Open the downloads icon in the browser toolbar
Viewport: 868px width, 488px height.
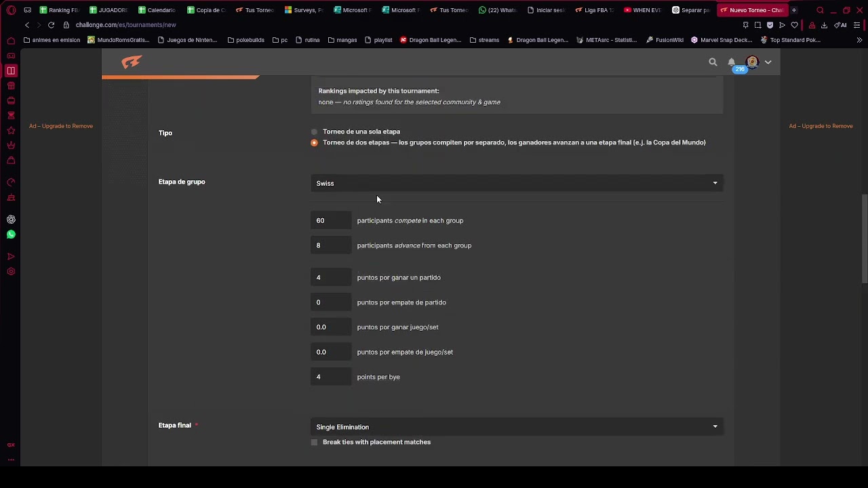pyautogui.click(x=824, y=25)
